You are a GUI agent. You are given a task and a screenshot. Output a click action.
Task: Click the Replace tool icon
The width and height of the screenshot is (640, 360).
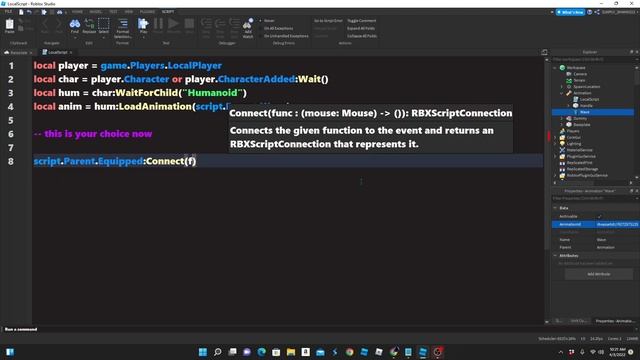(89, 24)
